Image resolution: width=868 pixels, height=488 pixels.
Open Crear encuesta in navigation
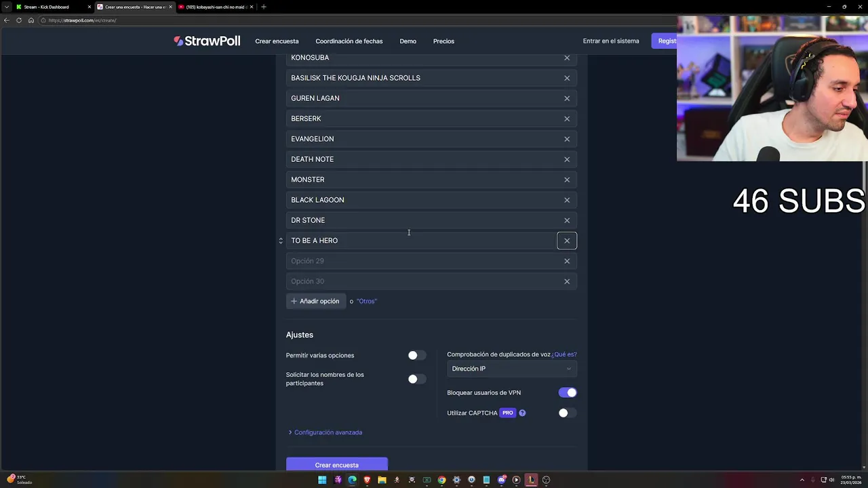tap(277, 41)
